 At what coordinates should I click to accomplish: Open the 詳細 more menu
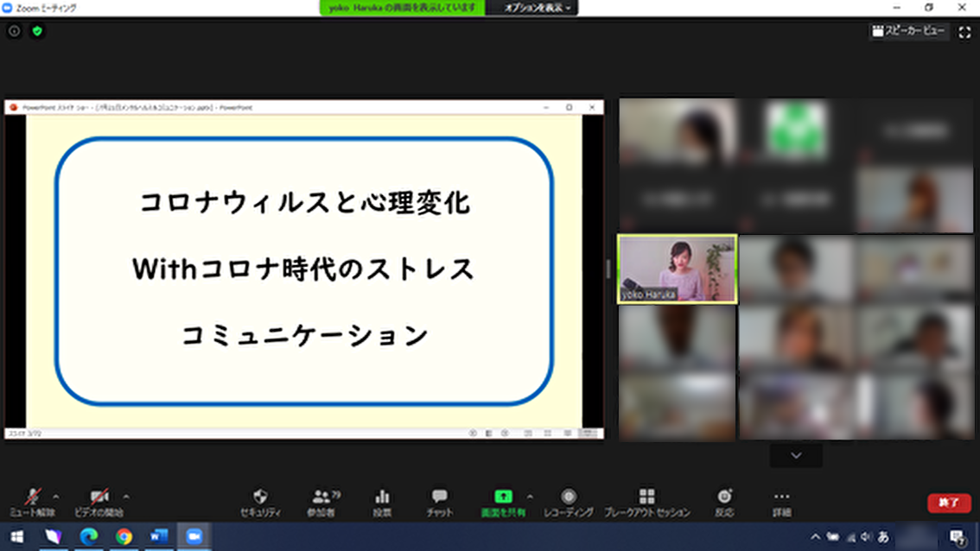point(781,502)
